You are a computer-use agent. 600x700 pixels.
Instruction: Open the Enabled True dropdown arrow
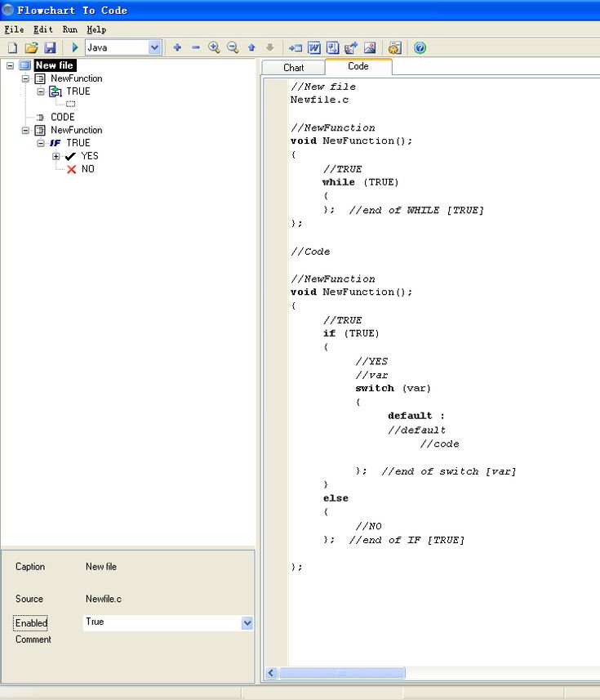[247, 623]
